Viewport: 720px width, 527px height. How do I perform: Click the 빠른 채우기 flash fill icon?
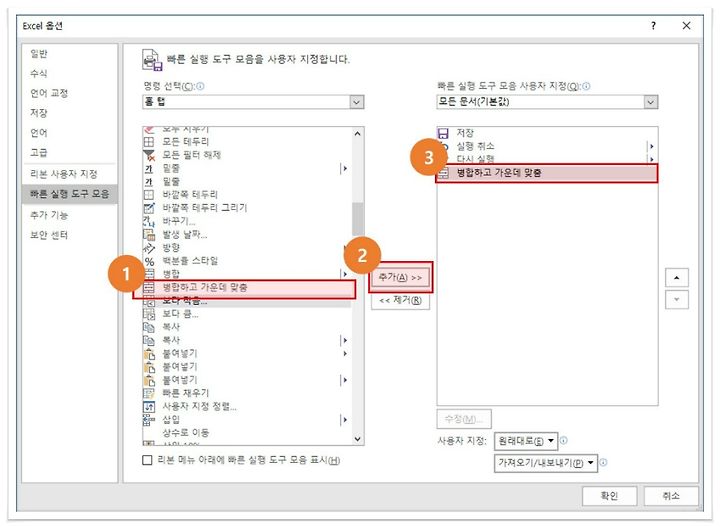(149, 393)
